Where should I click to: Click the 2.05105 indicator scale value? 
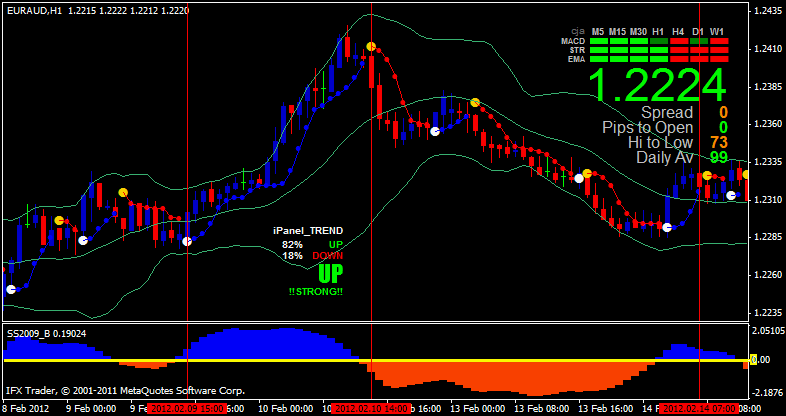(x=768, y=330)
